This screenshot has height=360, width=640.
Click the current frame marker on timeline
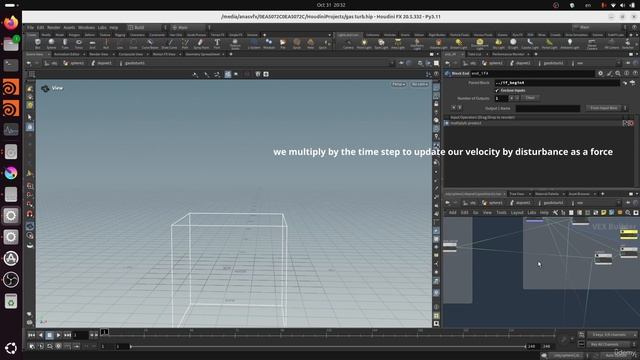coord(104,332)
